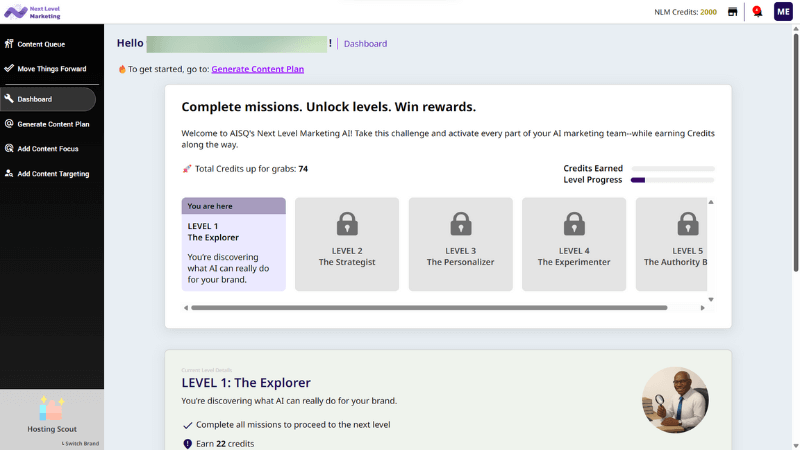Open the store icon in header

pos(733,12)
